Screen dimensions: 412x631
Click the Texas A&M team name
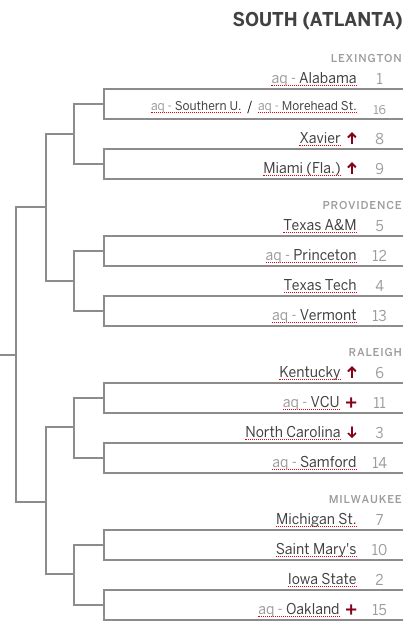tap(320, 225)
